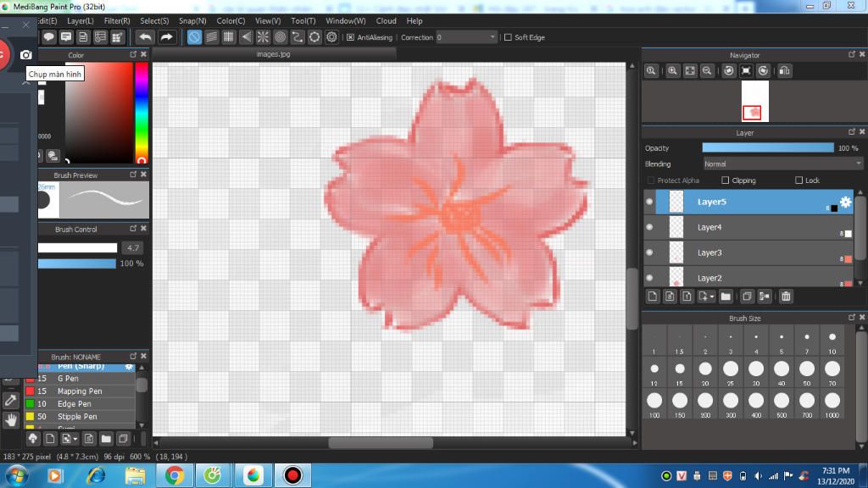Viewport: 868px width, 488px height.
Task: Click the Redo arrow in the toolbar
Action: click(166, 37)
